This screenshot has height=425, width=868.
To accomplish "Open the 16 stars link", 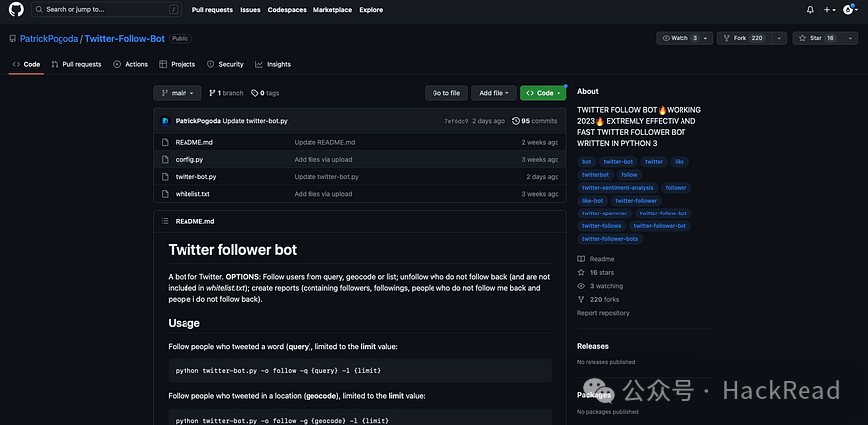I will (595, 273).
